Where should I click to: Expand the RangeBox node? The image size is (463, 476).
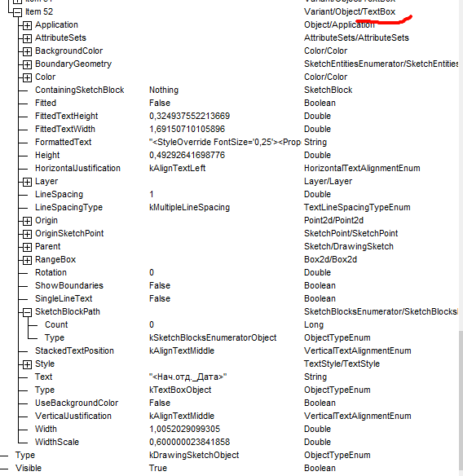[x=27, y=260]
